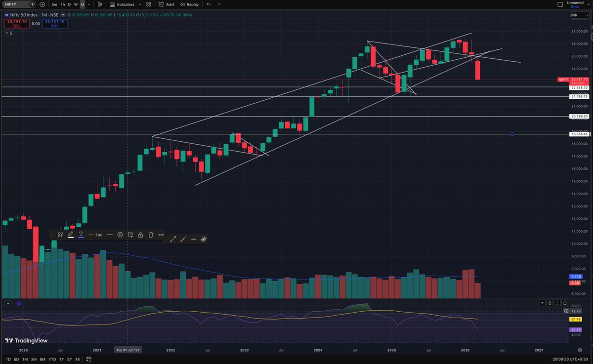Set date range to All
593x364 pixels.
pyautogui.click(x=77, y=359)
